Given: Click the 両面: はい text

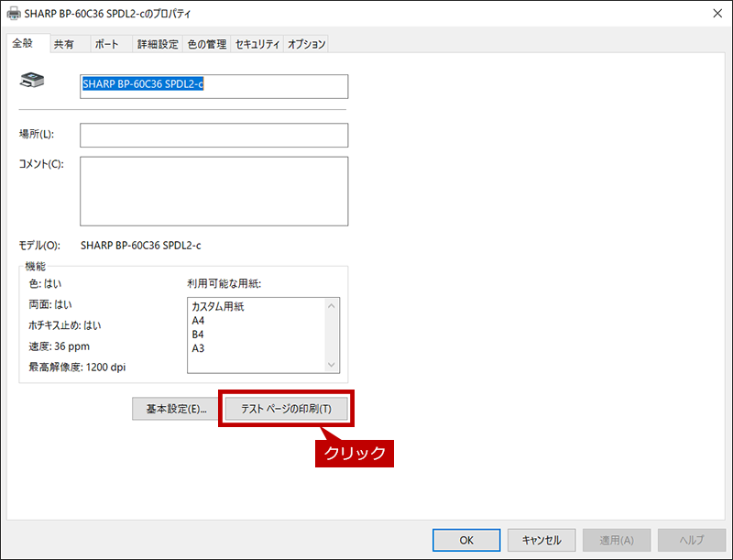Looking at the screenshot, I should (50, 305).
